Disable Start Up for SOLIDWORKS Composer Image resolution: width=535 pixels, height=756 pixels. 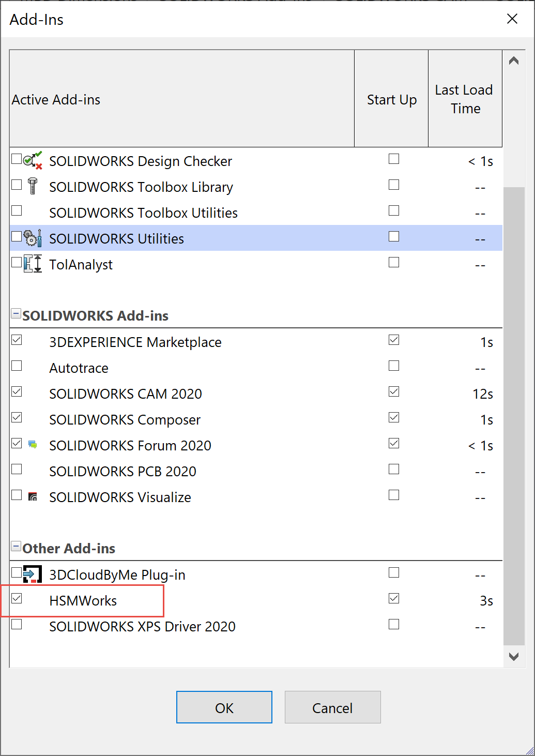[394, 417]
